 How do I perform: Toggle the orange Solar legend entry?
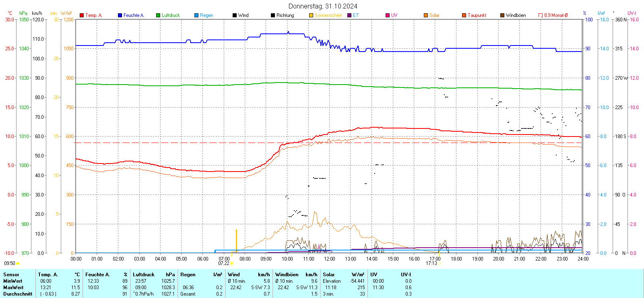pos(426,15)
